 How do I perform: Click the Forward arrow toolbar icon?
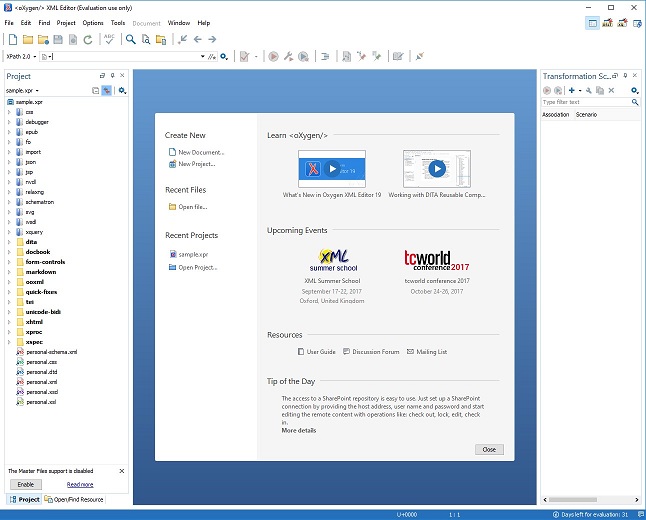212,39
